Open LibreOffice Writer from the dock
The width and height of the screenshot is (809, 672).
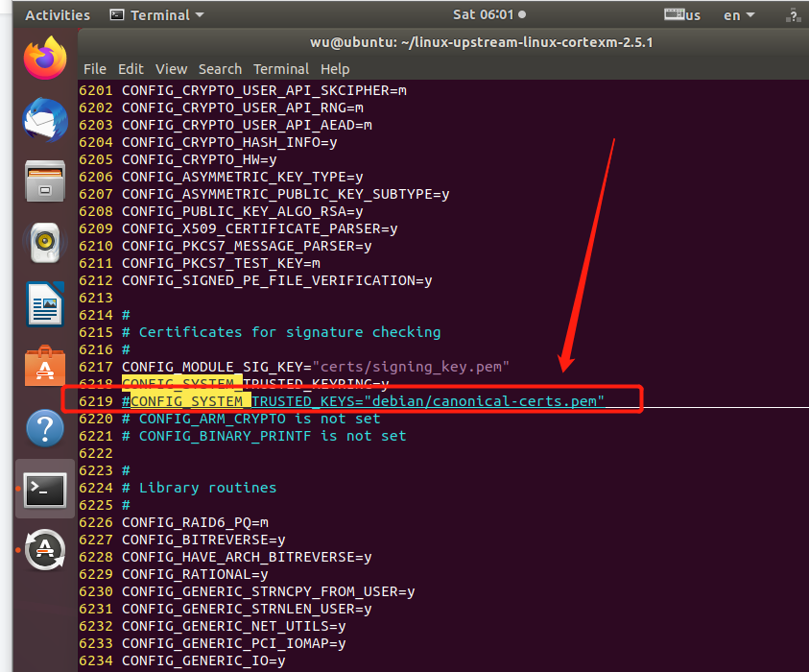(x=43, y=304)
